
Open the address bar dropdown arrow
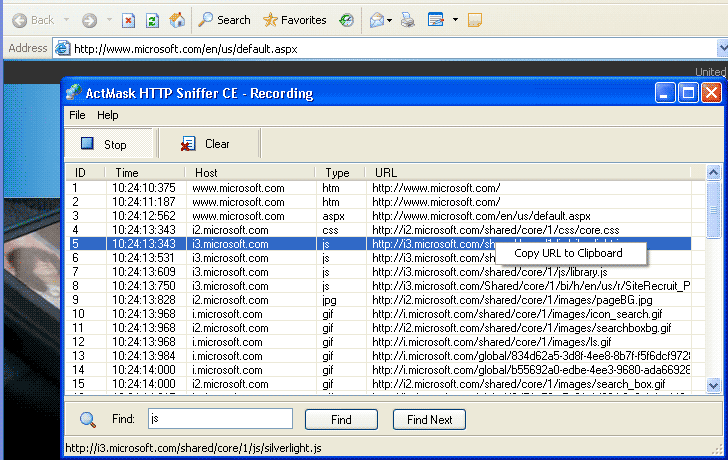point(722,48)
